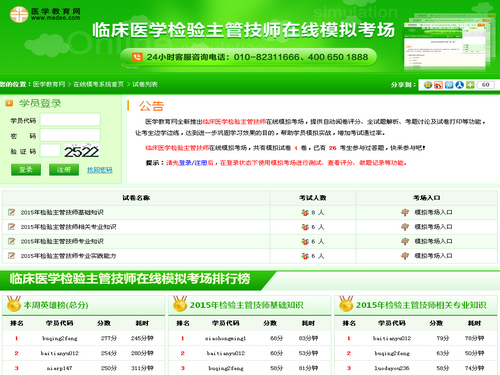Enter 模拟考场入口 for 专业知识 row

(433, 241)
